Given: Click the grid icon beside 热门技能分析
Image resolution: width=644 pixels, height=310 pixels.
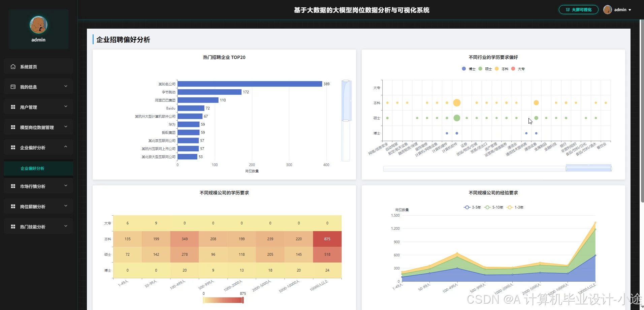Looking at the screenshot, I should click(13, 227).
